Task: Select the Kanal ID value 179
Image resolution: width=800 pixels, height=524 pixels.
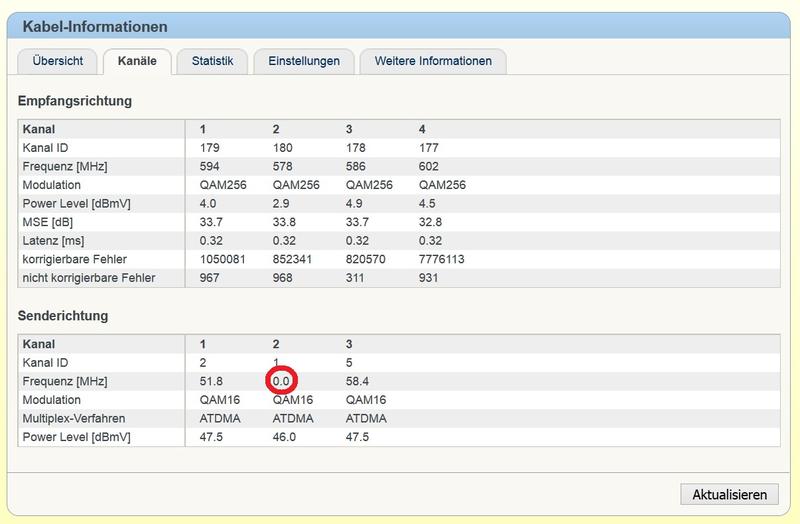Action: (x=210, y=148)
